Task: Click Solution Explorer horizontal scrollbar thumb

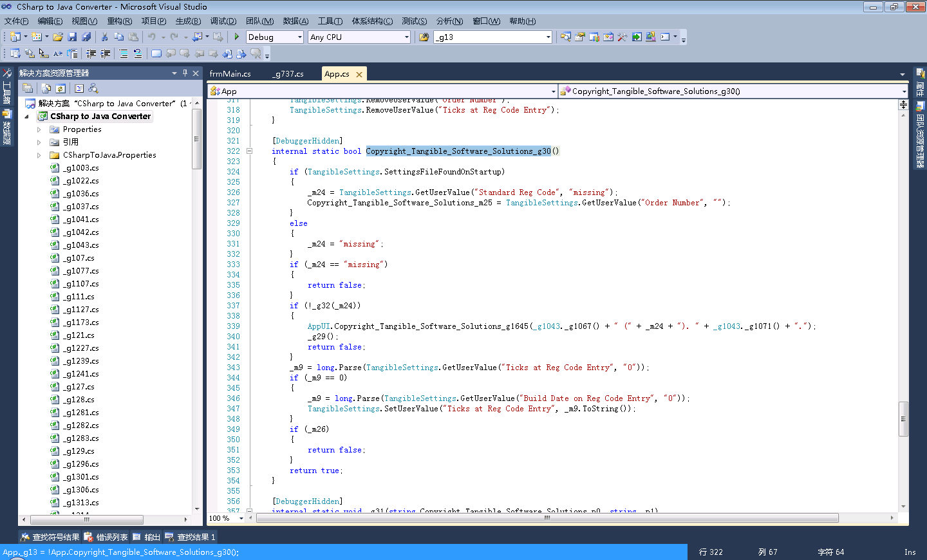Action: [86, 519]
